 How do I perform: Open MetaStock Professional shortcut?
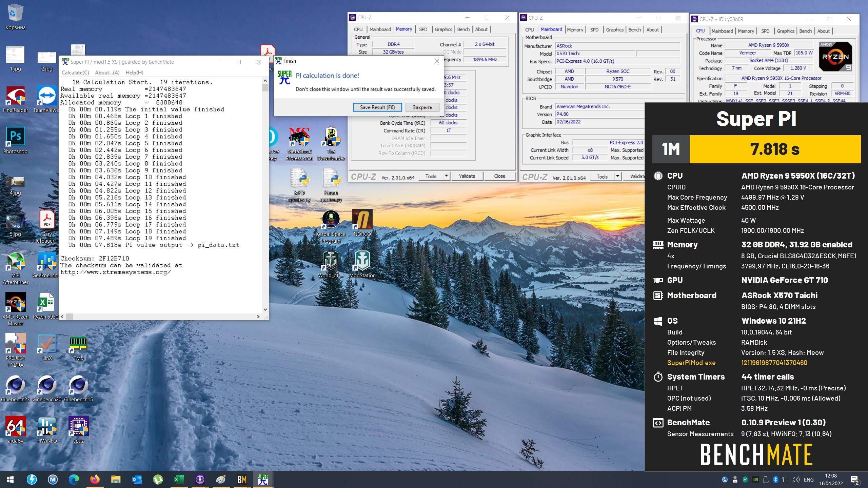[x=299, y=144]
